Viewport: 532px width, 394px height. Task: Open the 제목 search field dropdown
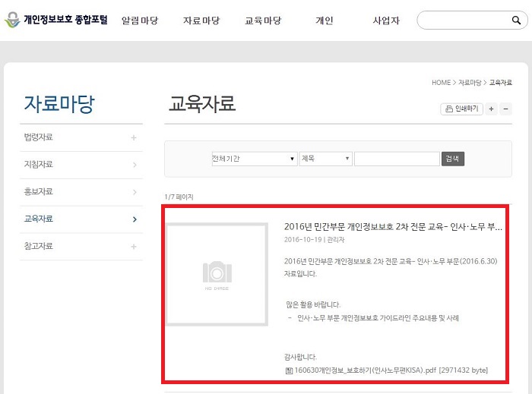[x=325, y=159]
